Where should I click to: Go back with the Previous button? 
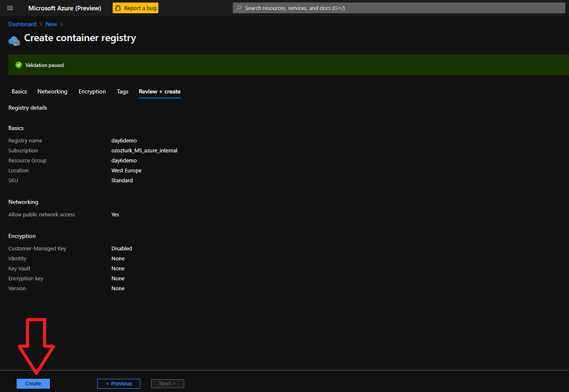119,384
